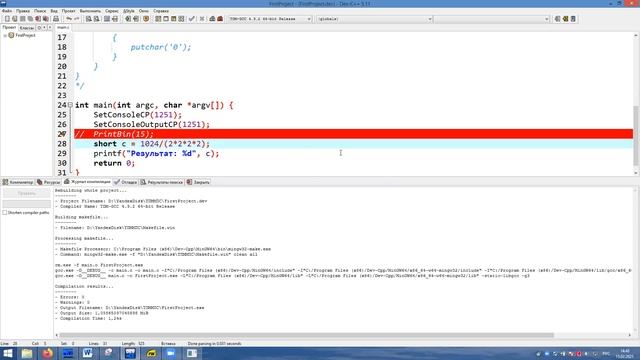Open File Explorer from the taskbar
Image resolution: width=640 pixels, height=360 pixels.
click(27, 353)
